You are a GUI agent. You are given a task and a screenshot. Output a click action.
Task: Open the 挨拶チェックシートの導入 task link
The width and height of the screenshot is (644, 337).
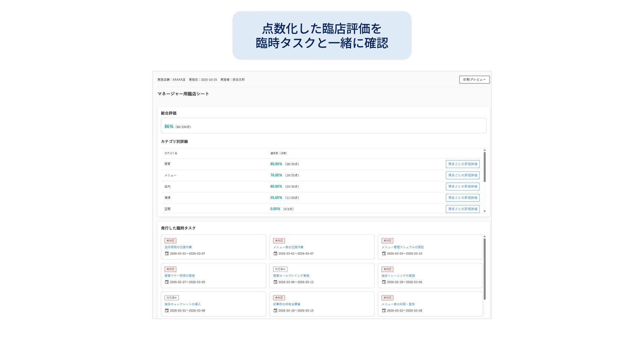182,304
